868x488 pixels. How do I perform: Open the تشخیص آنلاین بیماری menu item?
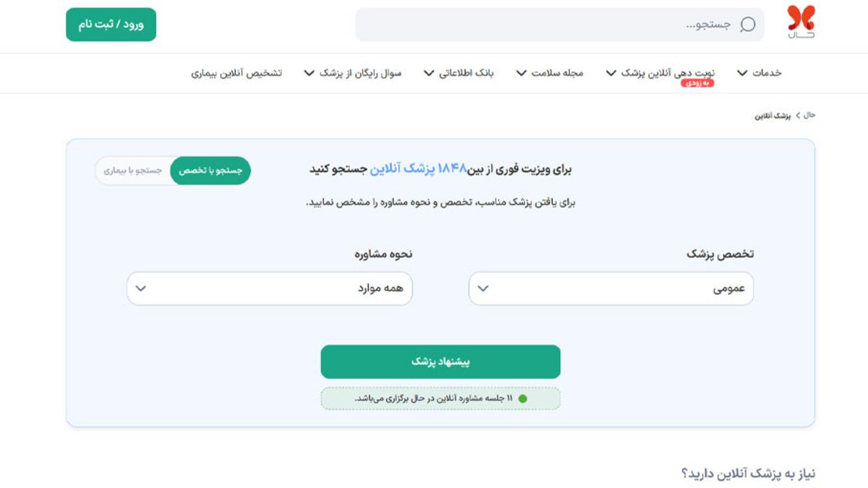coord(237,73)
